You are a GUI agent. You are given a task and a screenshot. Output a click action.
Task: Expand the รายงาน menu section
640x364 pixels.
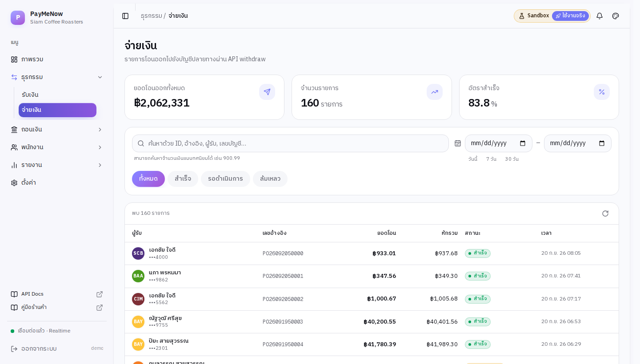pyautogui.click(x=57, y=165)
